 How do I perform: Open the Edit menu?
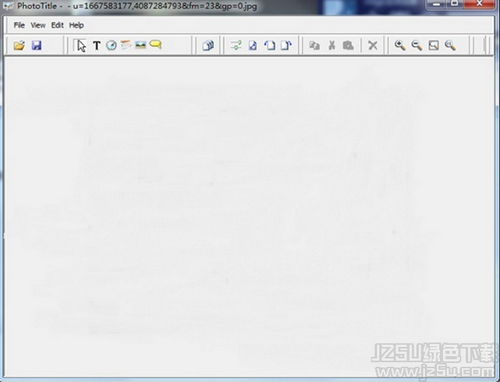tap(57, 25)
